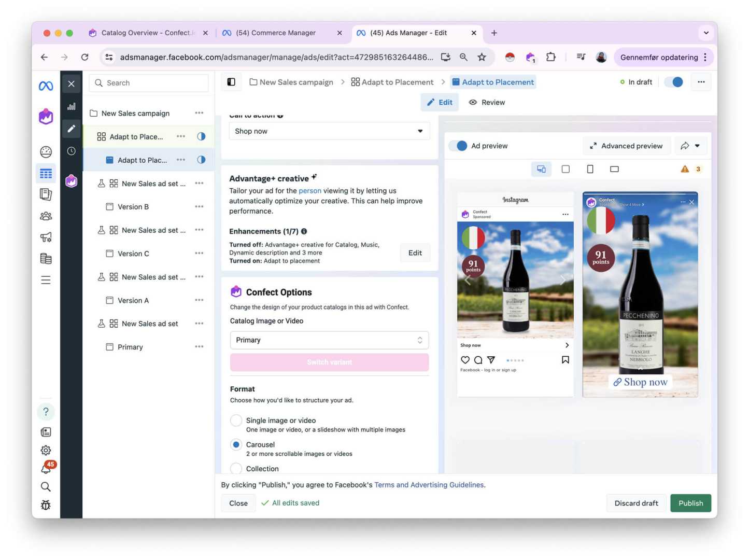Open the Primary catalog image dropdown
Viewport: 749px width, 560px height.
329,340
